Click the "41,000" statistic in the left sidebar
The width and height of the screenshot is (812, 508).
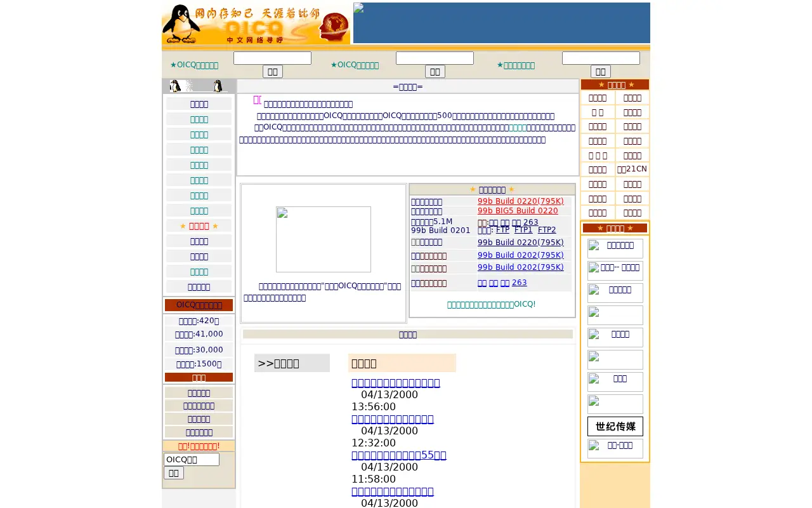199,334
